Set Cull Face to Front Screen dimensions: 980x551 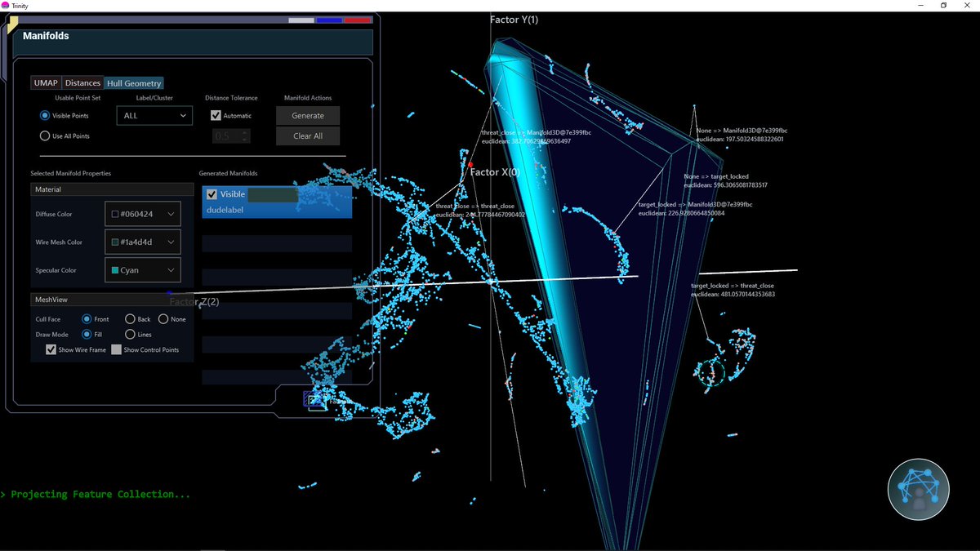[x=87, y=319]
